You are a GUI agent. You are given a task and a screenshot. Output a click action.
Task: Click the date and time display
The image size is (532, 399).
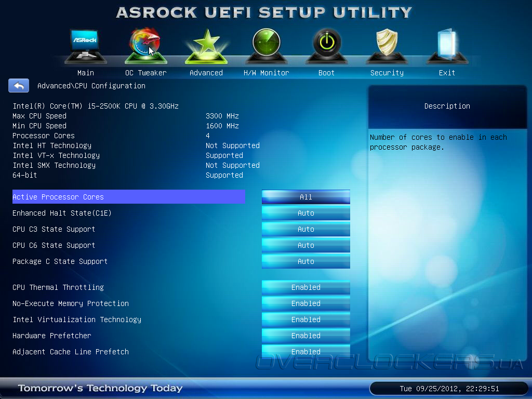(449, 389)
